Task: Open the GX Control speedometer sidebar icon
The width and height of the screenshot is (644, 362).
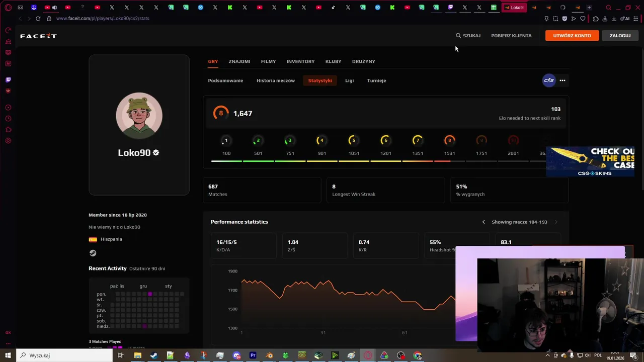Action: click(x=8, y=30)
